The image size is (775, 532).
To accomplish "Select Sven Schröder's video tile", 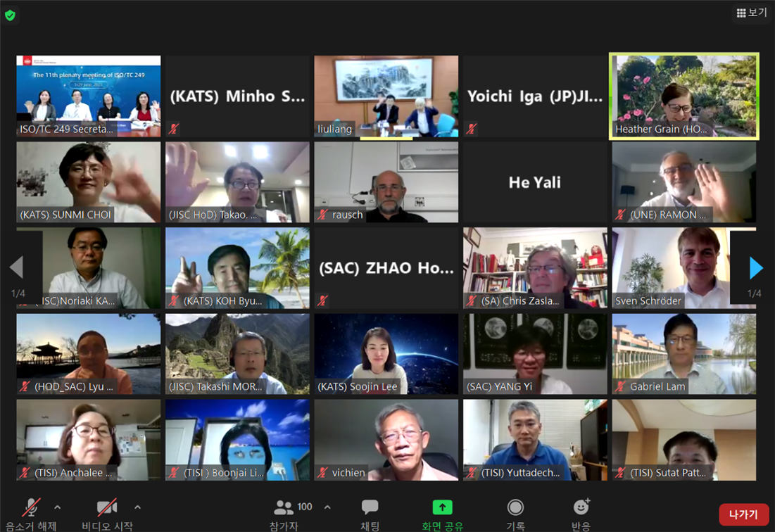I will tap(683, 267).
